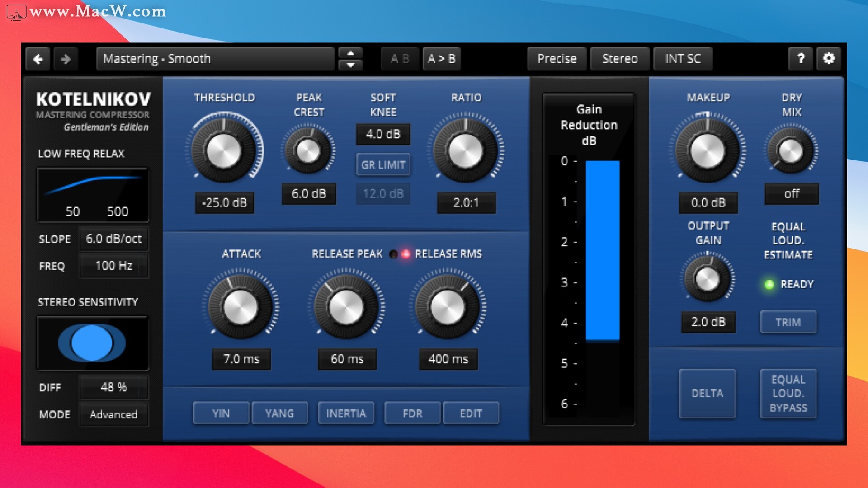
Task: Click the EDIT button
Action: pyautogui.click(x=471, y=413)
